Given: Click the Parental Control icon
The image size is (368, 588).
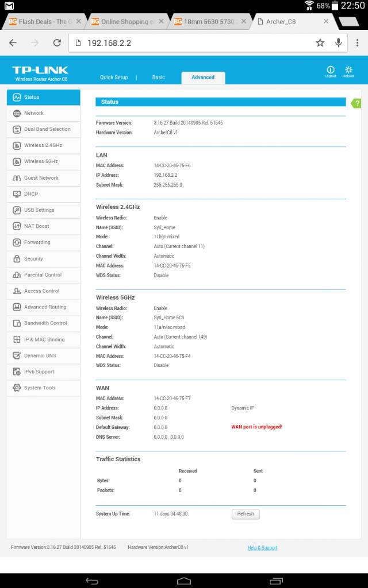Looking at the screenshot, I should click(17, 275).
